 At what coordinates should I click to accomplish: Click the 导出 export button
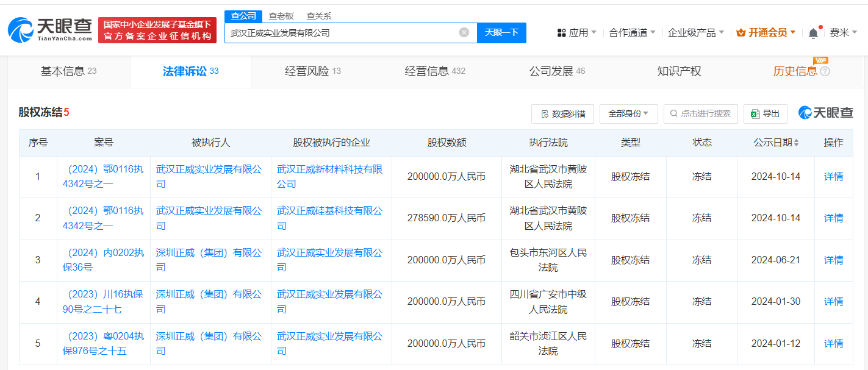click(x=766, y=113)
